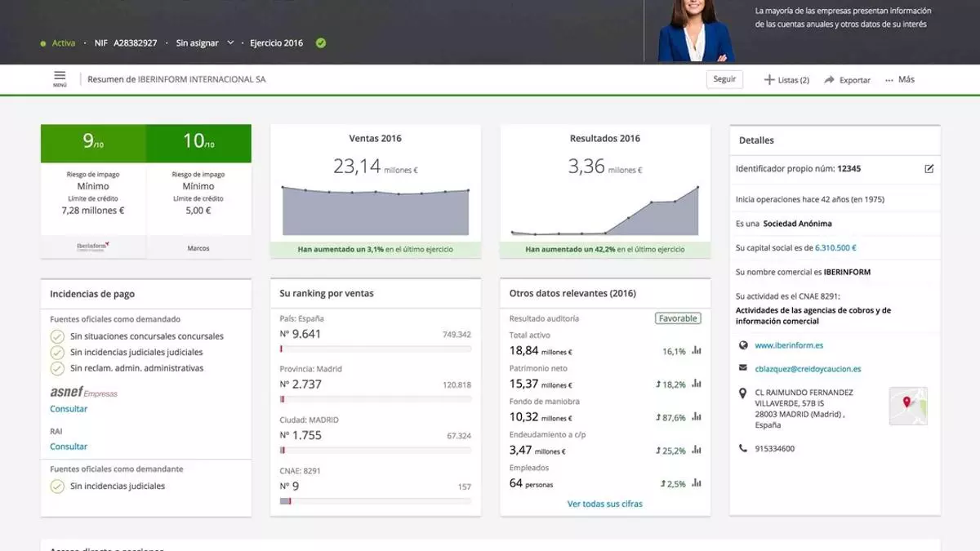Click check mark for Sin situaciones concursales

click(x=57, y=336)
